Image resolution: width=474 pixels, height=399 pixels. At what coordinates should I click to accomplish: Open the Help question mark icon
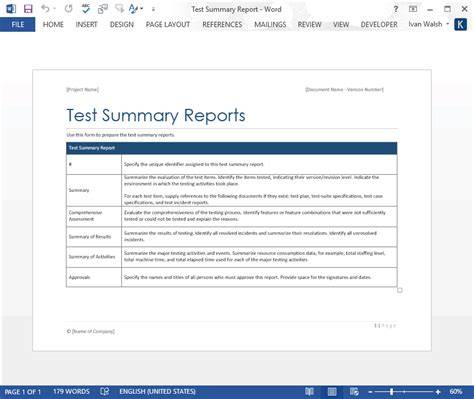(x=396, y=9)
